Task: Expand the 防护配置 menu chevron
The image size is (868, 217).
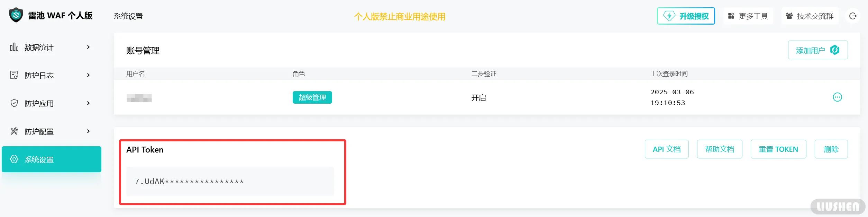Action: point(89,131)
